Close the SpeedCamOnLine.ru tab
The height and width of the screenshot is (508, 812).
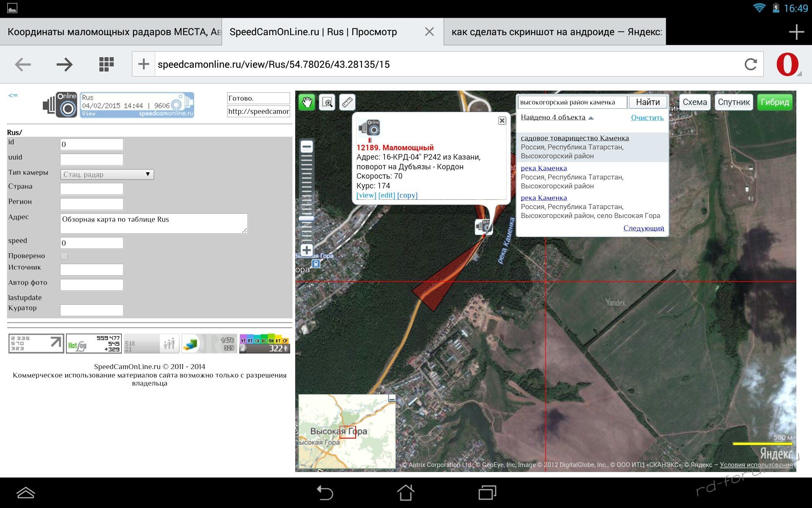pos(429,32)
